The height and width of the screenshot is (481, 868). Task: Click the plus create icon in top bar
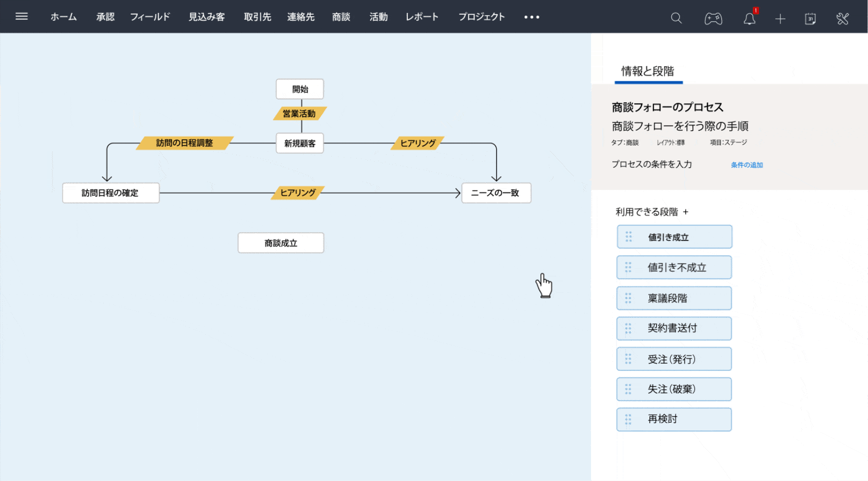[780, 19]
